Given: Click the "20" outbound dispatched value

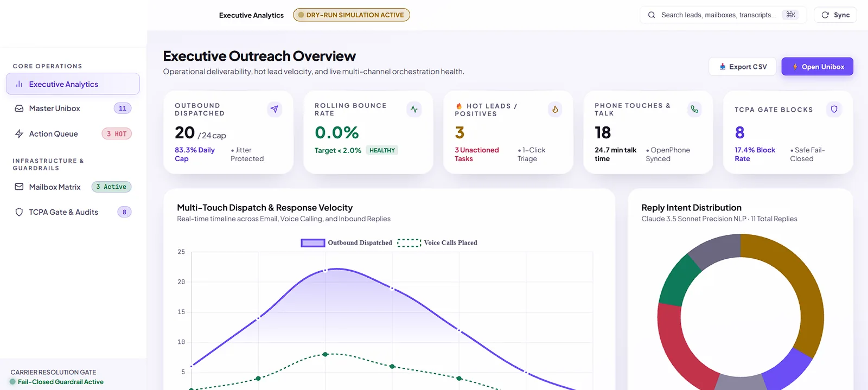Looking at the screenshot, I should click(x=184, y=133).
